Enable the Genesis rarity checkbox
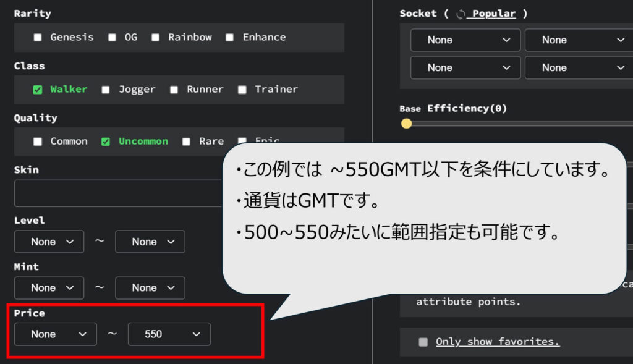The height and width of the screenshot is (364, 633). (x=38, y=38)
